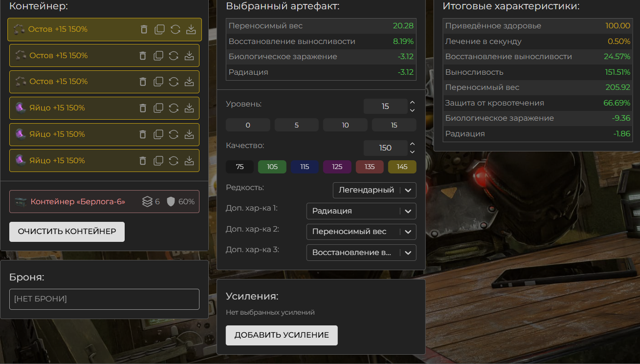Set level using the 15 preset button
640x364 pixels.
[394, 125]
